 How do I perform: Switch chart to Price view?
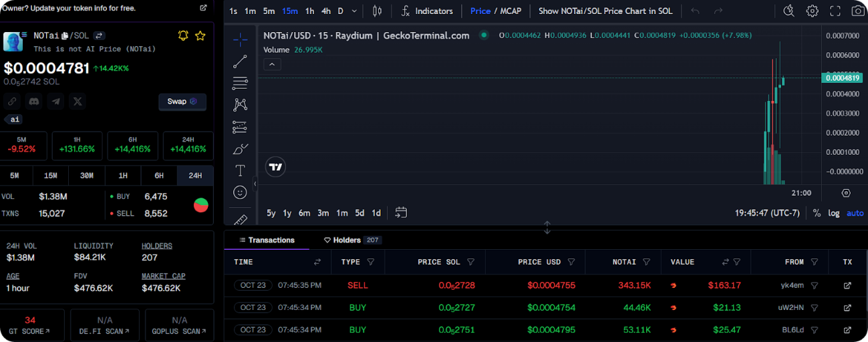[x=480, y=11]
